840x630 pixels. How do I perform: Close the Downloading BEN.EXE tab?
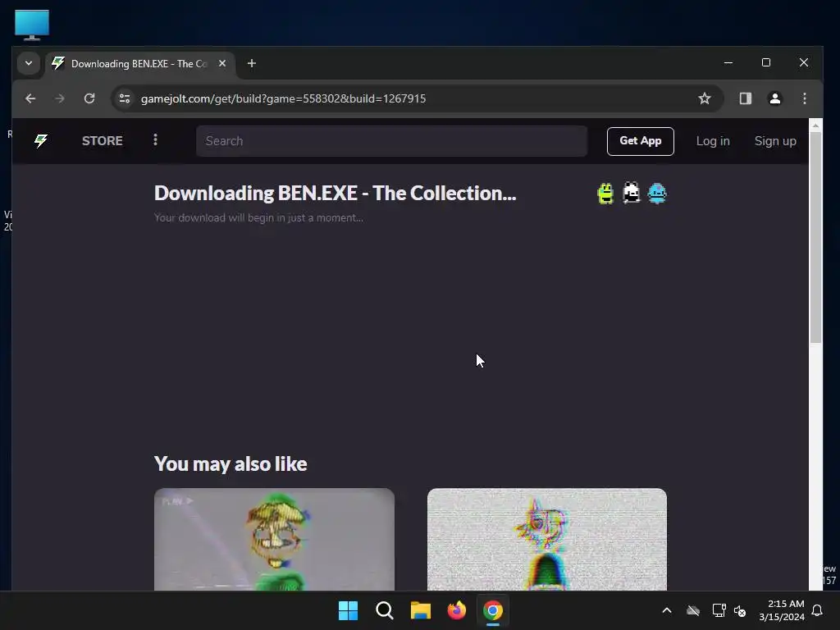click(x=222, y=63)
